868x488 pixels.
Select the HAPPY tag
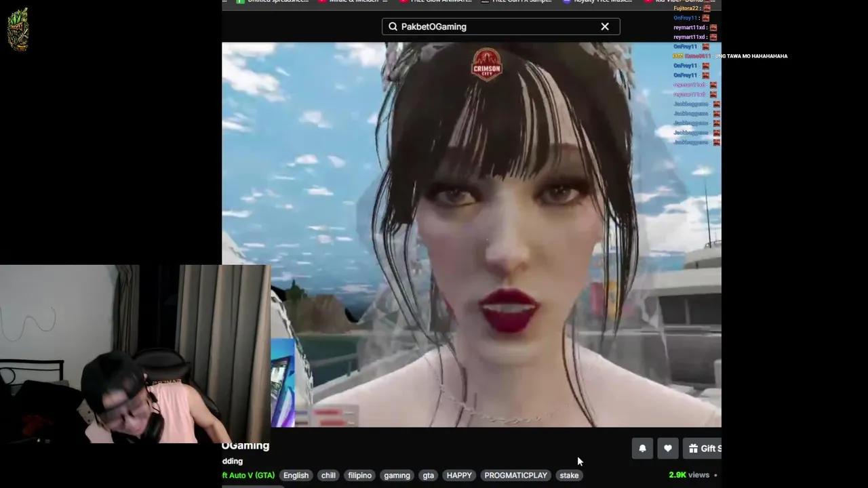(459, 475)
